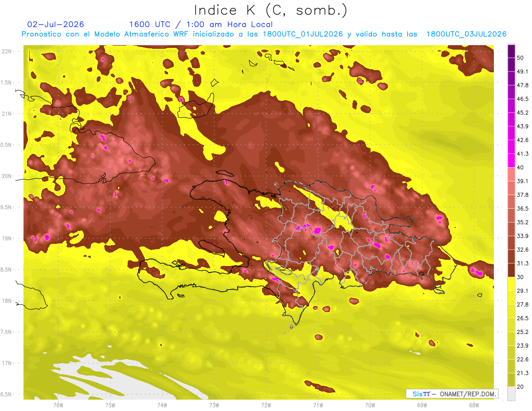The width and height of the screenshot is (532, 411).
Task: Click the "35.2" color scale value
Action: 523,222
